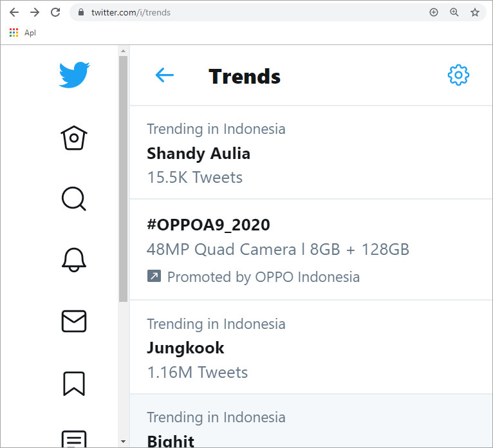Click the install plus icon in address bar
This screenshot has height=448, width=493.
[434, 12]
